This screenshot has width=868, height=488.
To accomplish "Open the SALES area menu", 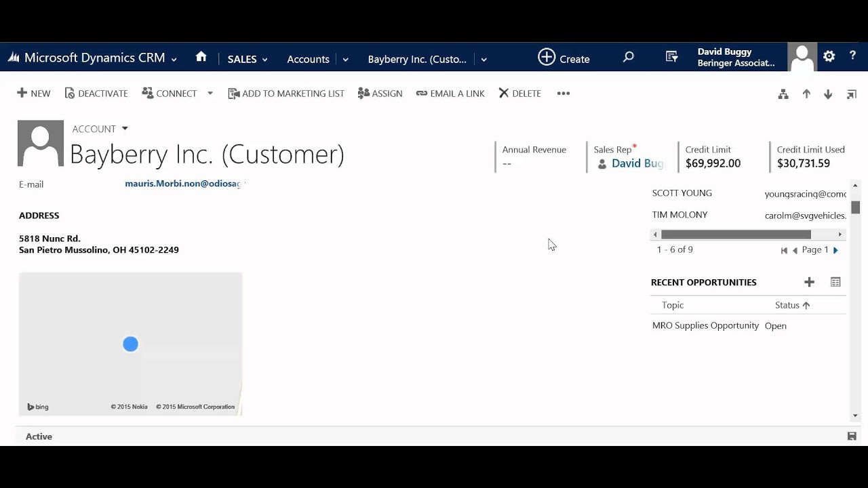I will click(x=248, y=59).
